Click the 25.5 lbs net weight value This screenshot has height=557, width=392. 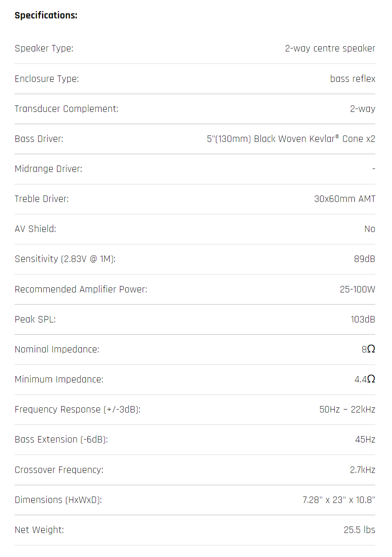359,530
